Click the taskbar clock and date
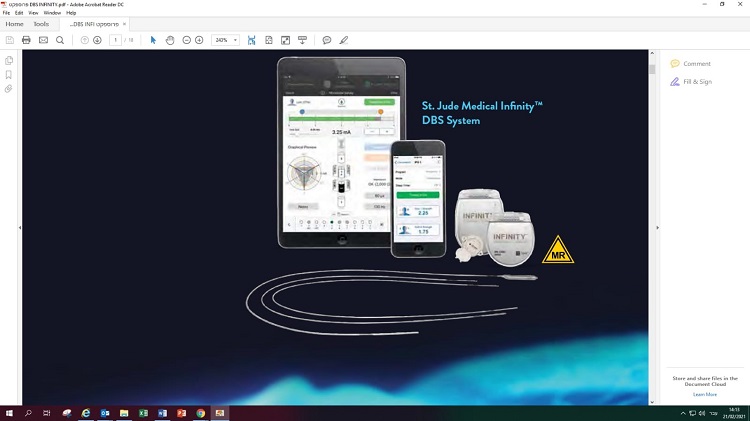 (x=734, y=413)
